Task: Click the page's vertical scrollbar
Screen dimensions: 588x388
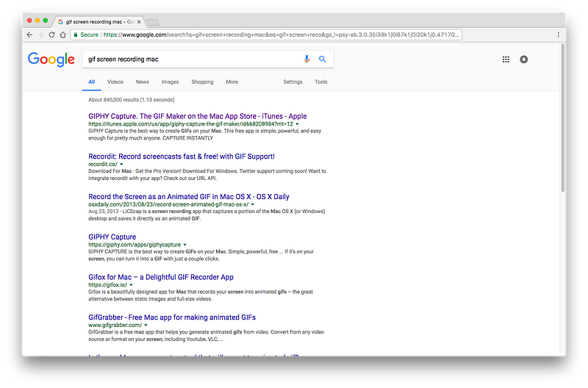Action: [562, 118]
